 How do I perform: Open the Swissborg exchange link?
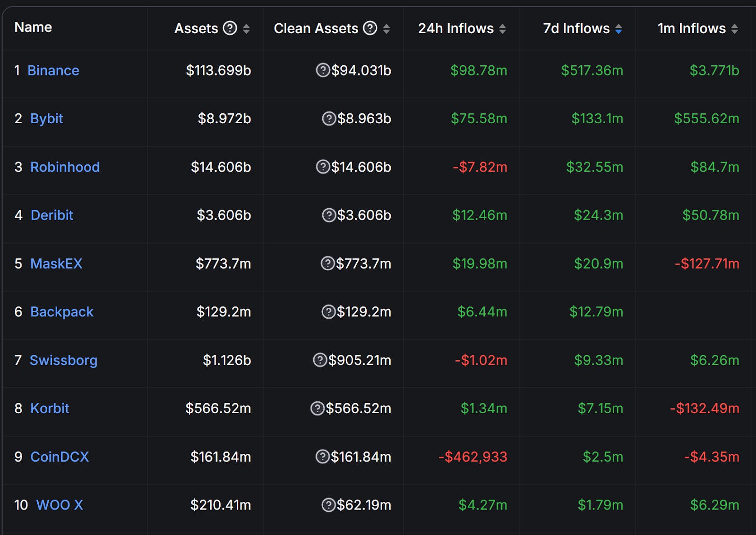point(63,360)
